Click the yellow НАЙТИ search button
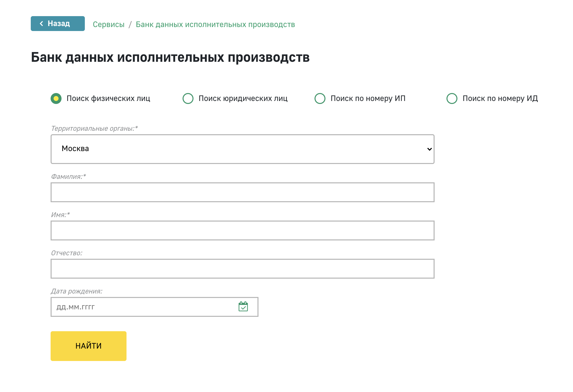 tap(89, 346)
